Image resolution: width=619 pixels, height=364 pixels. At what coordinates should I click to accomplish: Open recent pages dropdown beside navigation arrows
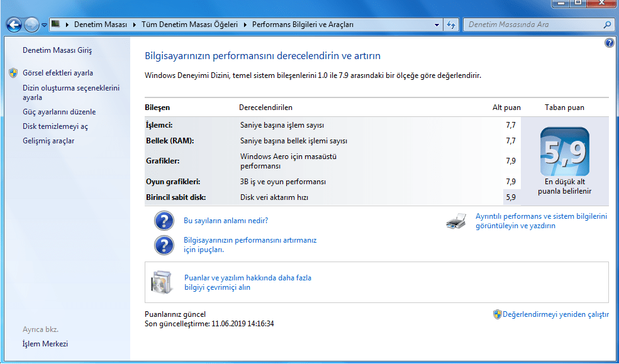tap(44, 25)
